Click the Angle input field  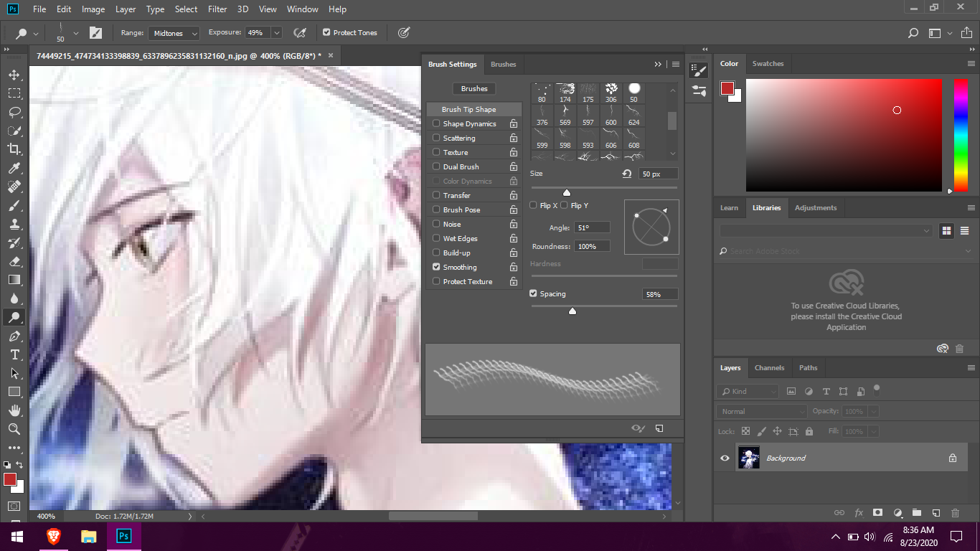point(592,227)
